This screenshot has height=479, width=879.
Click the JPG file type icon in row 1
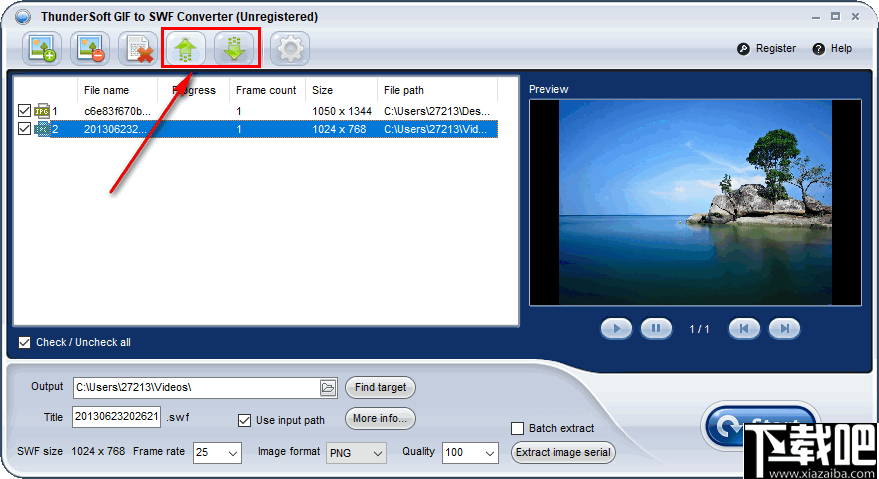[42, 111]
